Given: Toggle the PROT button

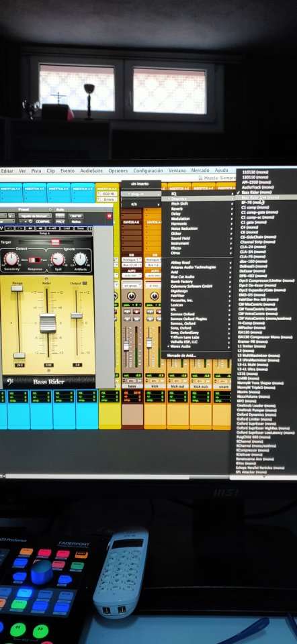Looking at the screenshot, I should click(x=60, y=221).
